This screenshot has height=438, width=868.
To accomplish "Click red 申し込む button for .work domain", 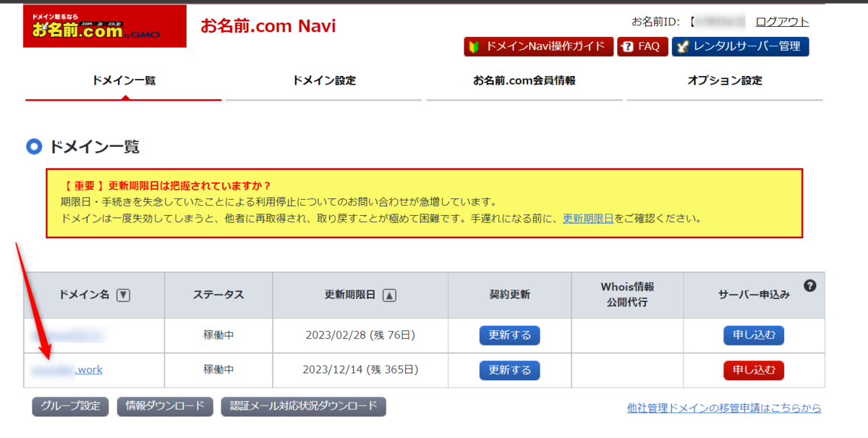I will click(754, 371).
